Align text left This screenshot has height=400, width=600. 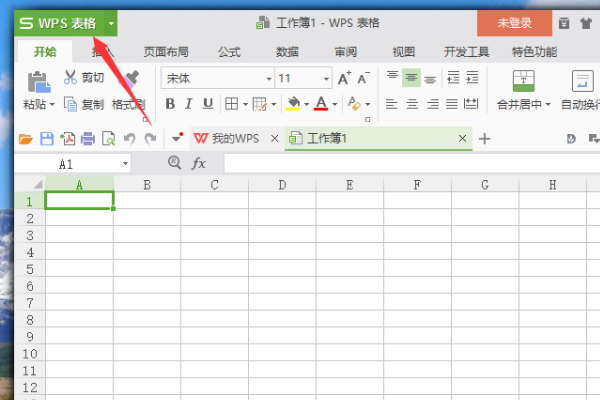pos(391,104)
